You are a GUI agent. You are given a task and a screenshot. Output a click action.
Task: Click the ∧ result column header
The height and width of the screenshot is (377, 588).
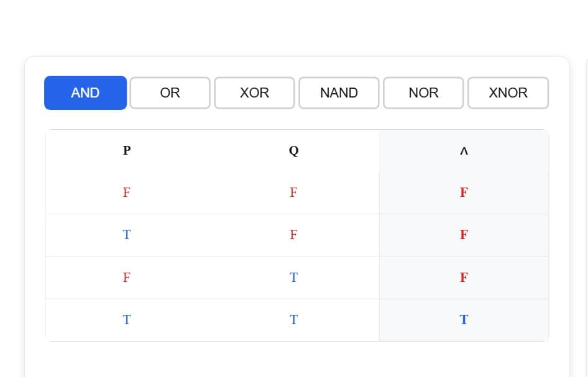pos(464,151)
